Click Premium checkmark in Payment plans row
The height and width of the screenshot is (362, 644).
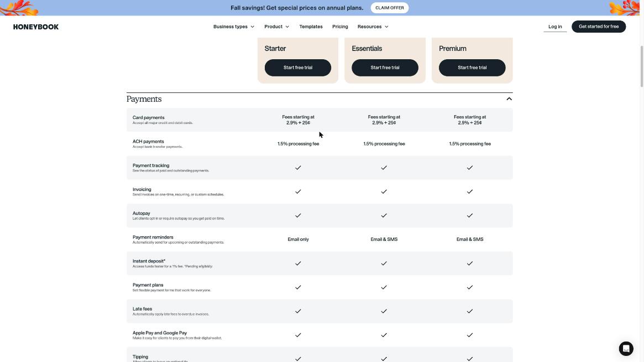[x=470, y=287]
